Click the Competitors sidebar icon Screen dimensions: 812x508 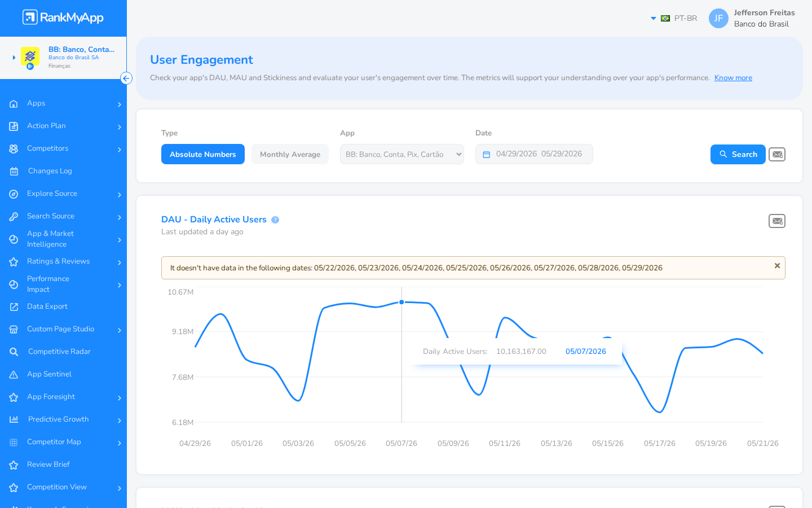(14, 149)
